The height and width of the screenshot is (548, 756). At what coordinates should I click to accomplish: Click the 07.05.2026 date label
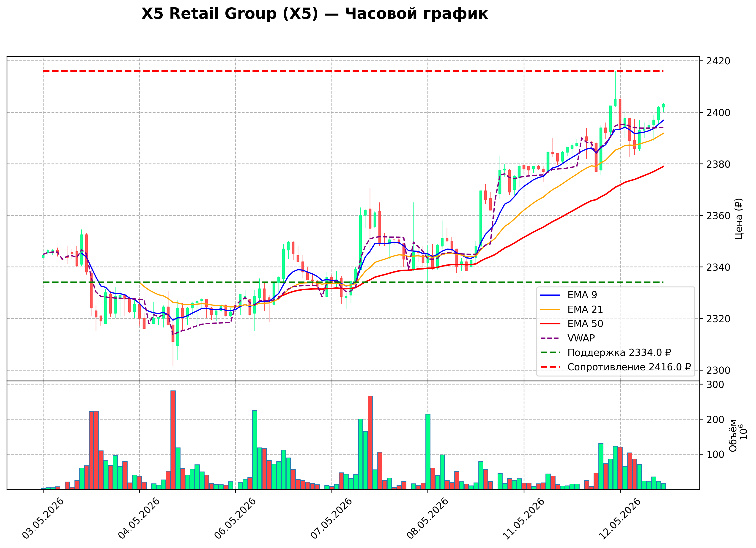(x=331, y=518)
